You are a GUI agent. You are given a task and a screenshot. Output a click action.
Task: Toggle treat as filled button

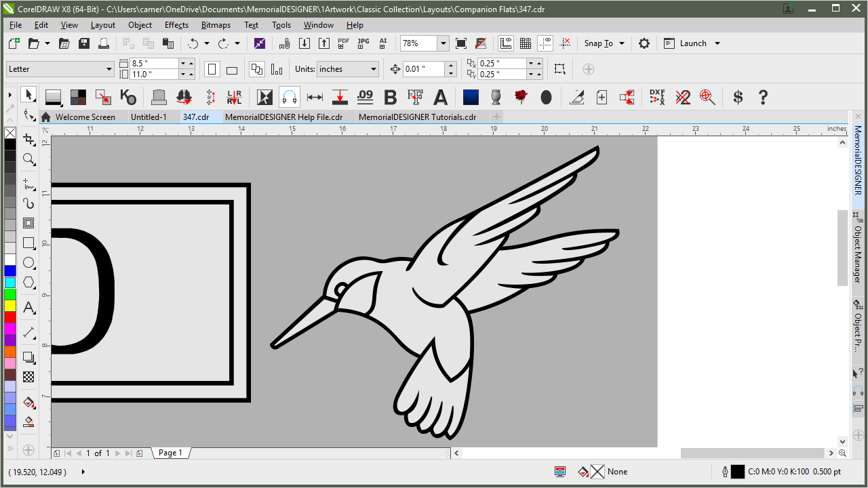pos(559,69)
